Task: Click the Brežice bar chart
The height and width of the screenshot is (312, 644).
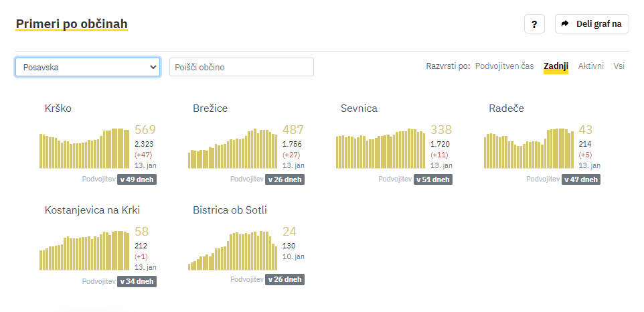Action: pyautogui.click(x=232, y=148)
